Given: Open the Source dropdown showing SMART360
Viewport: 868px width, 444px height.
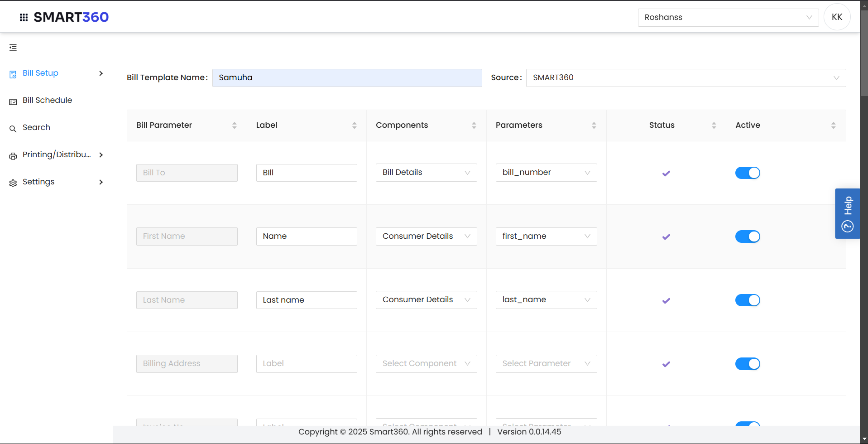Looking at the screenshot, I should (x=686, y=78).
